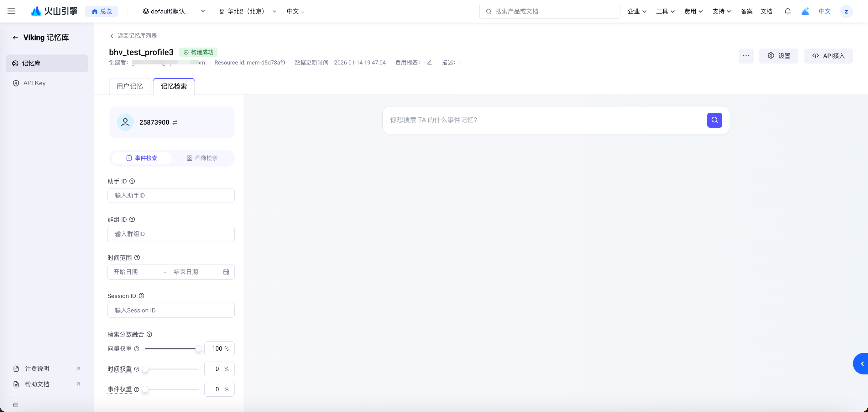
Task: Click the API接入 button
Action: click(828, 56)
